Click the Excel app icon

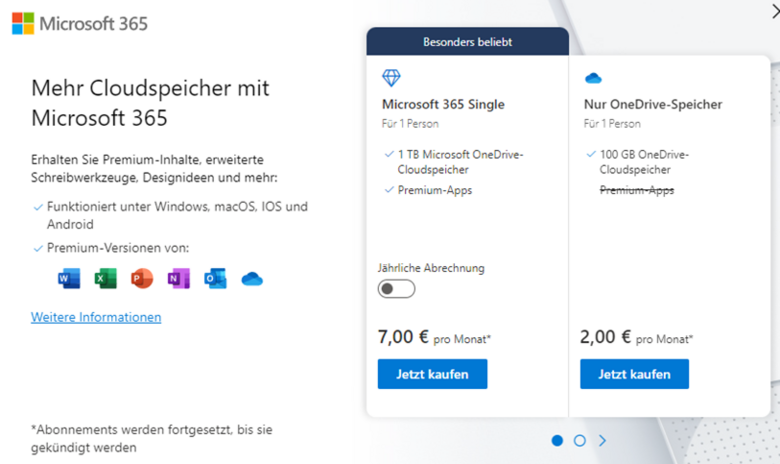[105, 278]
